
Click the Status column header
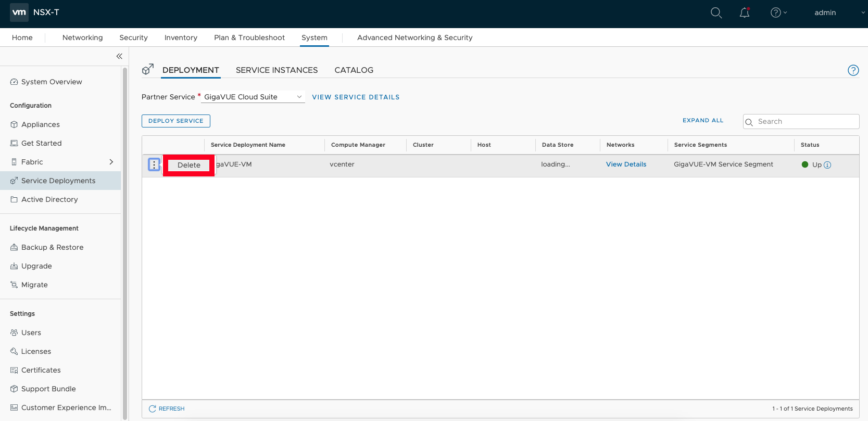[810, 145]
